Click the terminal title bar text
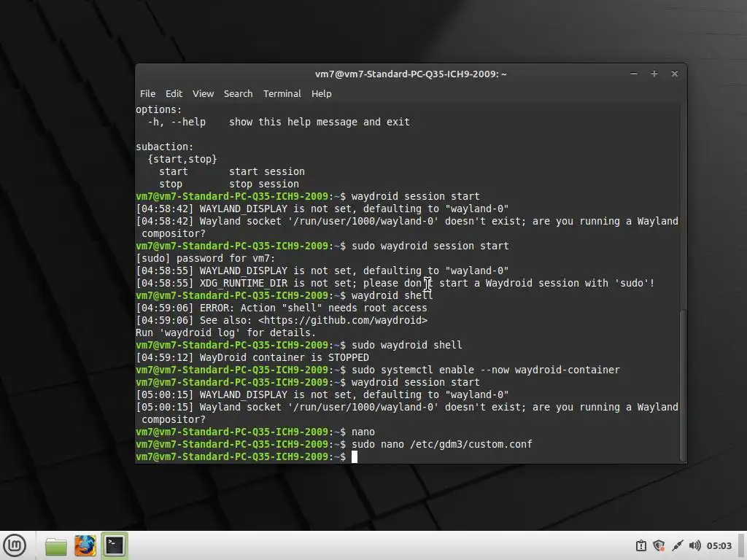This screenshot has height=560, width=747. point(411,74)
